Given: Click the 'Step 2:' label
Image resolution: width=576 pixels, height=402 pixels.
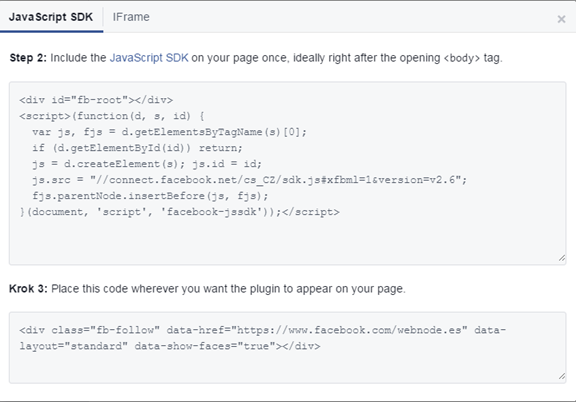Looking at the screenshot, I should (28, 58).
